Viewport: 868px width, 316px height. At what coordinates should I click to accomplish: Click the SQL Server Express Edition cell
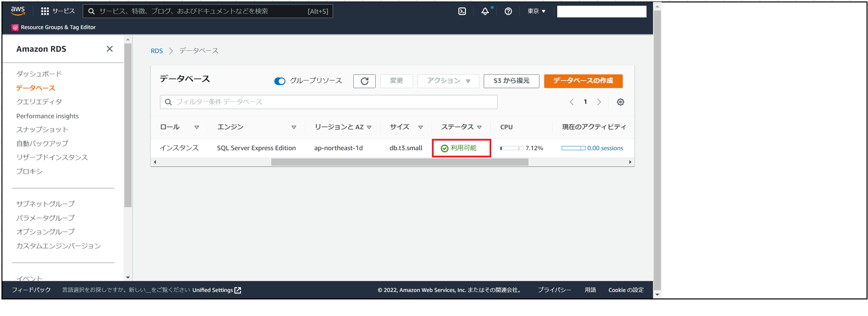point(256,148)
